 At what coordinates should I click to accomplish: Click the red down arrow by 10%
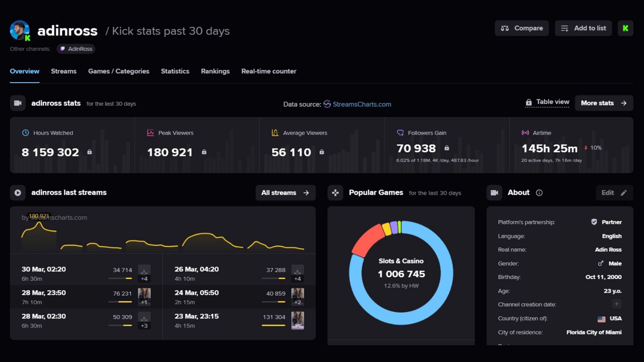coord(586,148)
